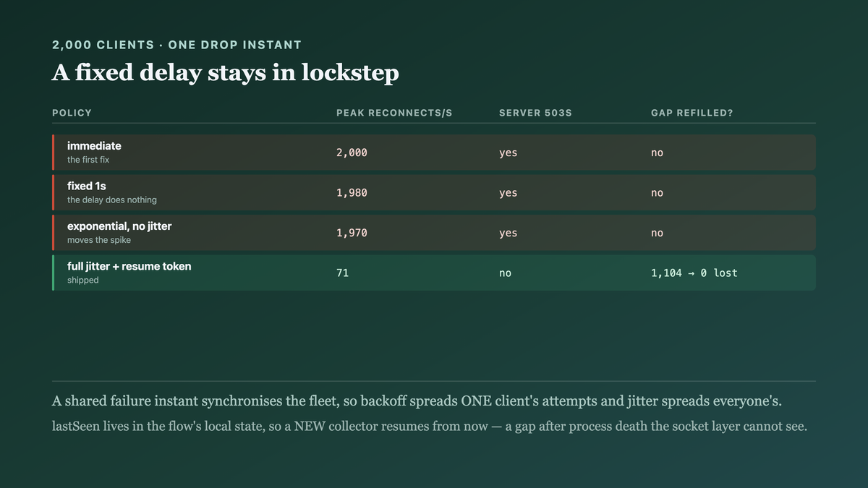The width and height of the screenshot is (868, 488).
Task: Click the 71 peak reconnects value
Action: tap(342, 273)
